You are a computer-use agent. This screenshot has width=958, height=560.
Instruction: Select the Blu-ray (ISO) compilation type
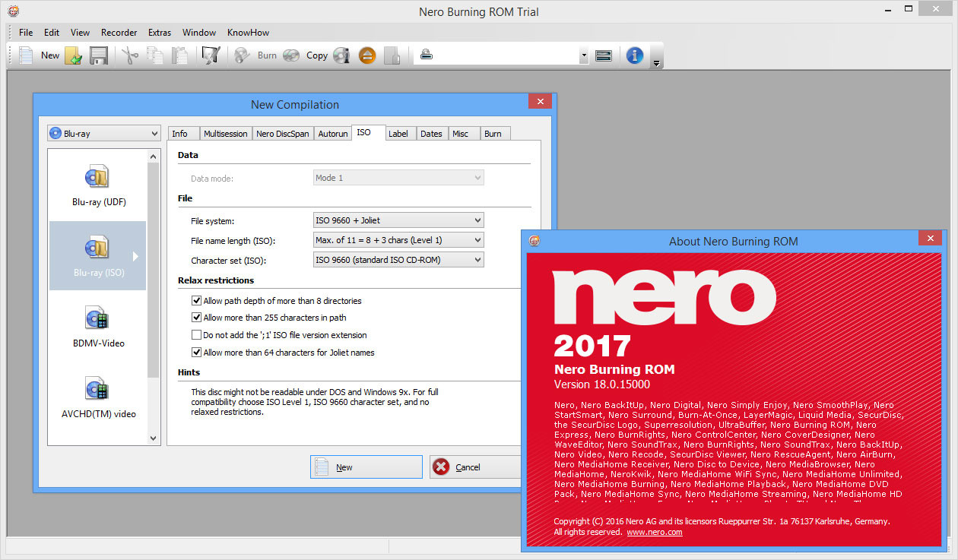tap(97, 256)
